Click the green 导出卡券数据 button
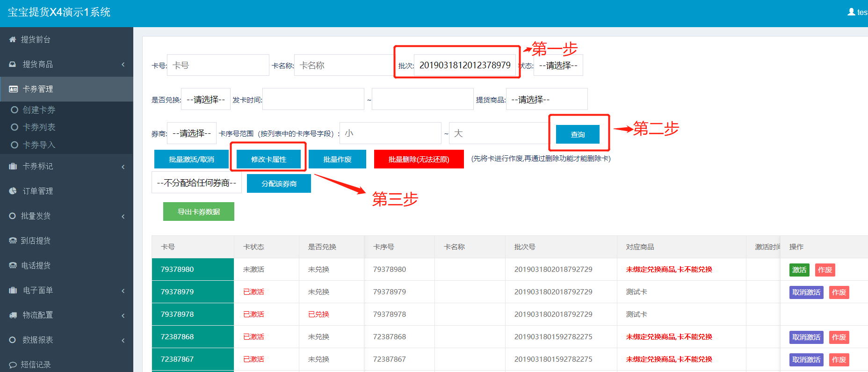868x372 pixels. [198, 212]
